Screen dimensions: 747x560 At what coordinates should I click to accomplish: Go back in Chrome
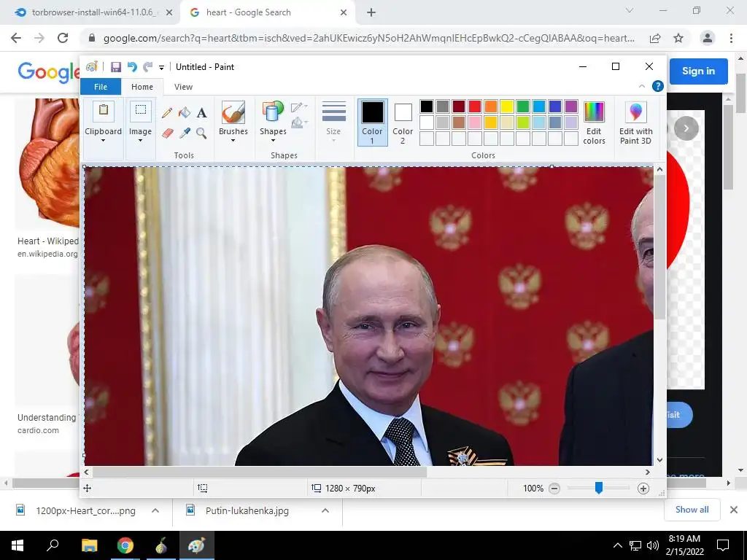pos(16,38)
